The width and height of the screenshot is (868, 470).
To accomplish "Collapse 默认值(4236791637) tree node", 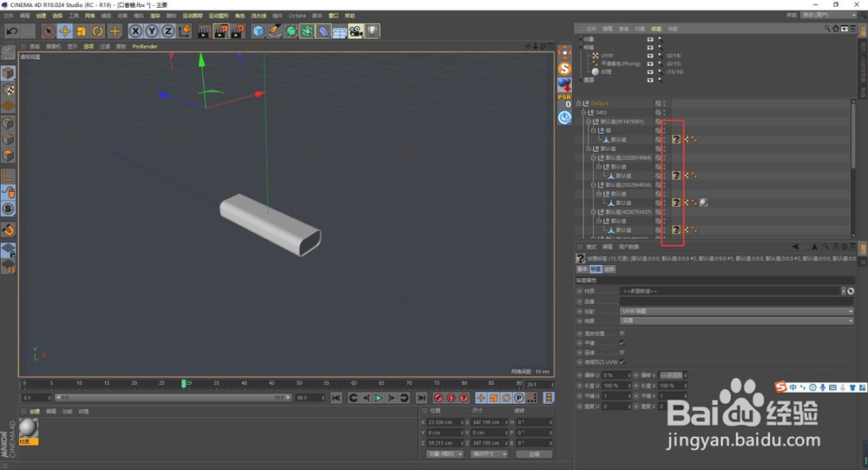I will tap(594, 212).
